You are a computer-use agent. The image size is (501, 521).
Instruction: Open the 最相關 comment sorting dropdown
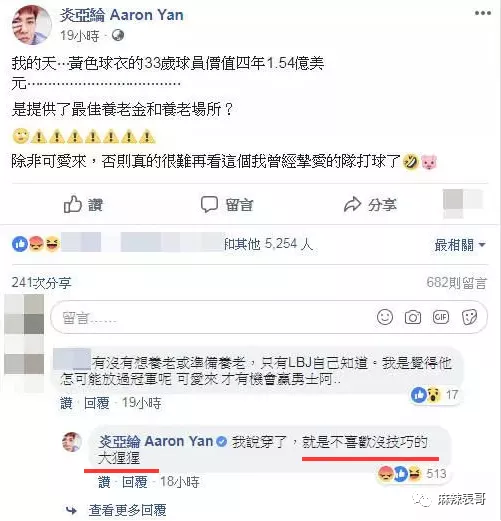coord(459,245)
